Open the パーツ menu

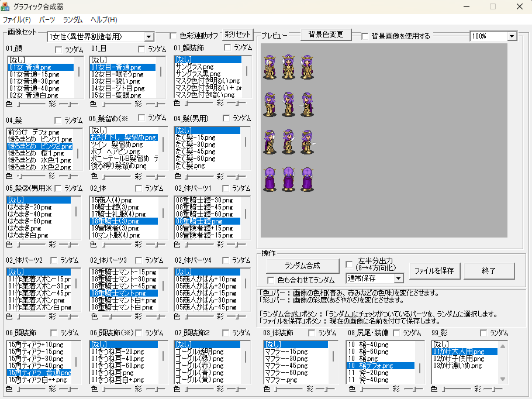point(47,20)
